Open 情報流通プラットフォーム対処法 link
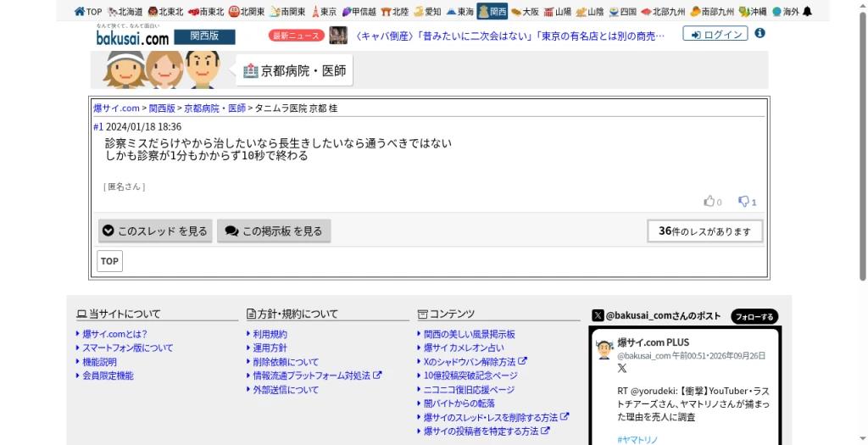This screenshot has height=445, width=868. click(x=317, y=375)
